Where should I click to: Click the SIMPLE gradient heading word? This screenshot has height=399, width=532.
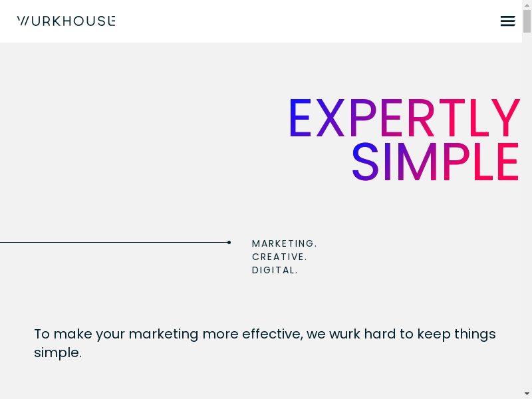coord(435,163)
